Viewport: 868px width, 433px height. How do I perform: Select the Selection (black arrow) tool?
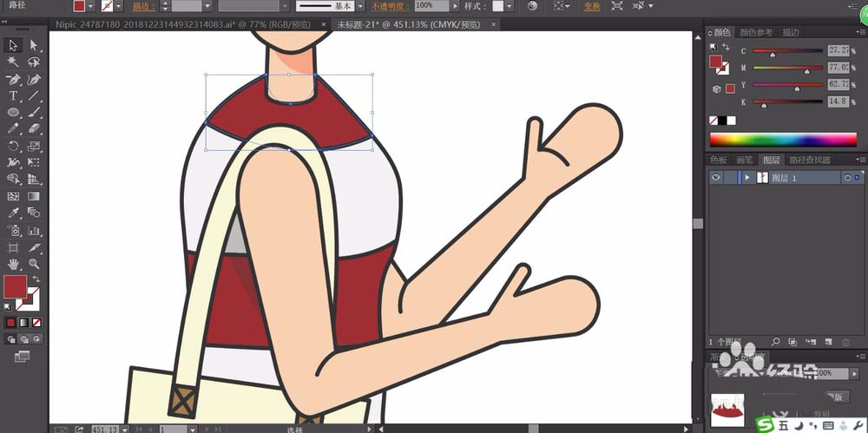coord(13,45)
